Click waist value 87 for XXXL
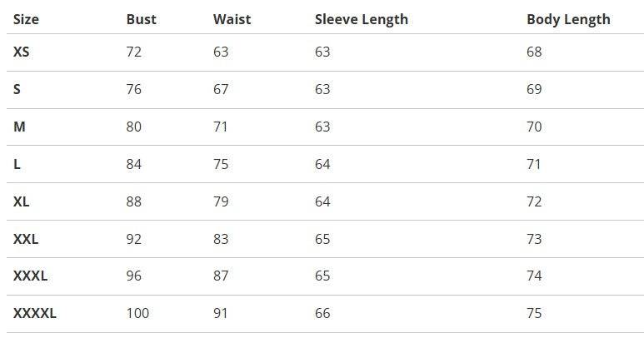This screenshot has width=644, height=338. pyautogui.click(x=221, y=276)
